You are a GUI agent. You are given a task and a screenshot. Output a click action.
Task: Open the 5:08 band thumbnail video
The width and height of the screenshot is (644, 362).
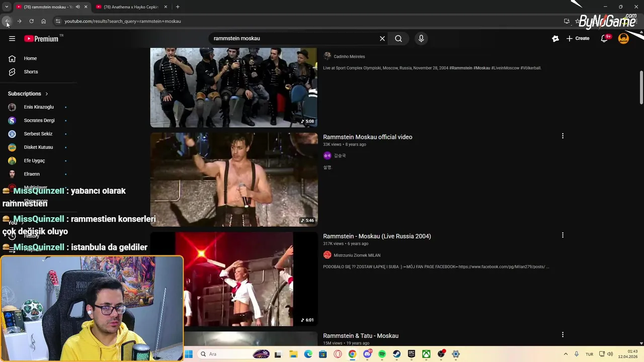[234, 87]
